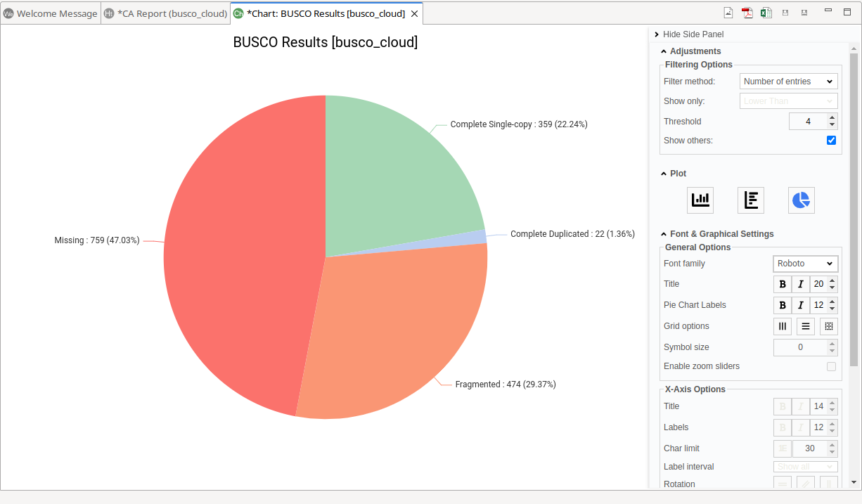Toggle both grid lines option
The width and height of the screenshot is (862, 504).
coord(828,326)
